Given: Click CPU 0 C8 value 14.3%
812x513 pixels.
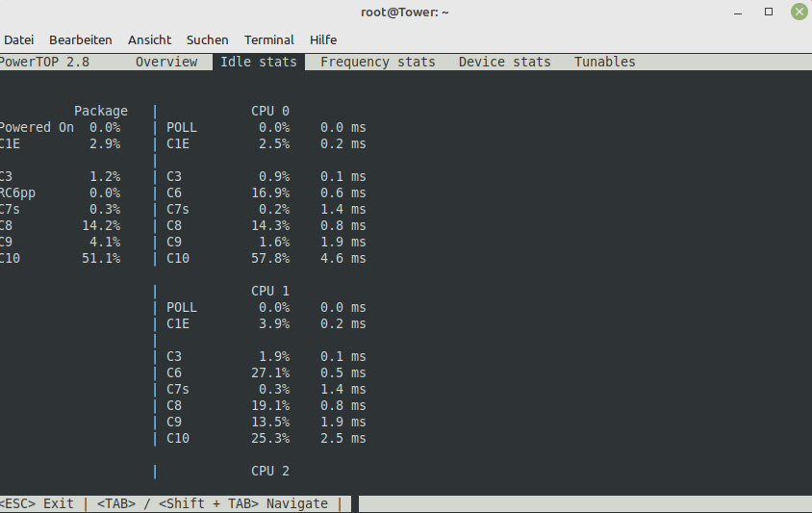Looking at the screenshot, I should coord(270,225).
